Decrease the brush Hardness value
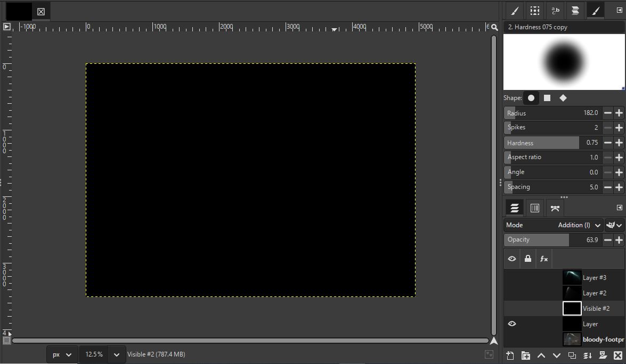The image size is (626, 364). point(608,143)
